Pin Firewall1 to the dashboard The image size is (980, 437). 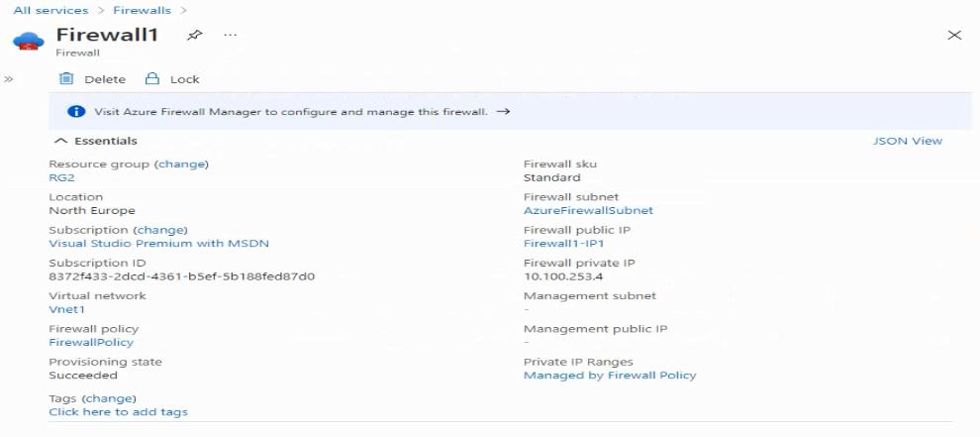coord(195,36)
